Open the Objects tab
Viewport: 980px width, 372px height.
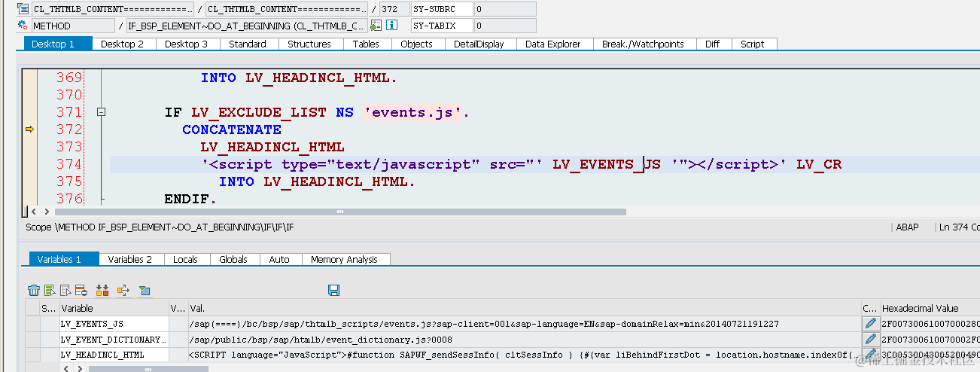pos(416,44)
